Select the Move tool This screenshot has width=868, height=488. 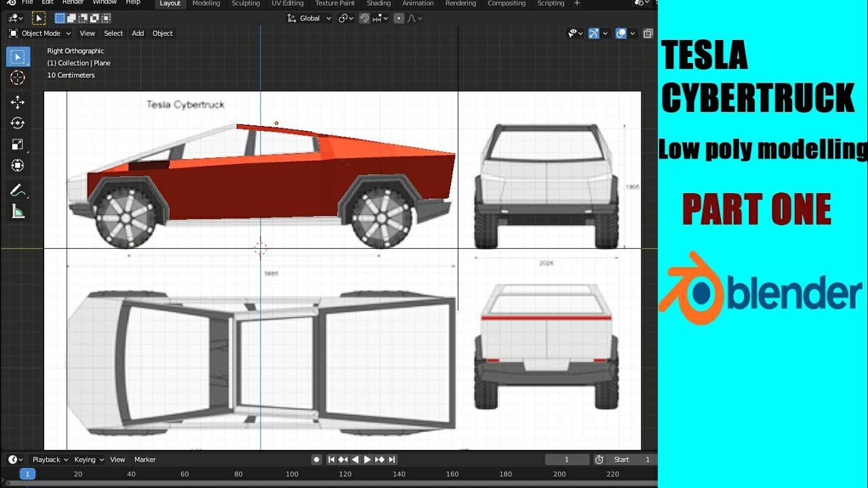(x=18, y=102)
